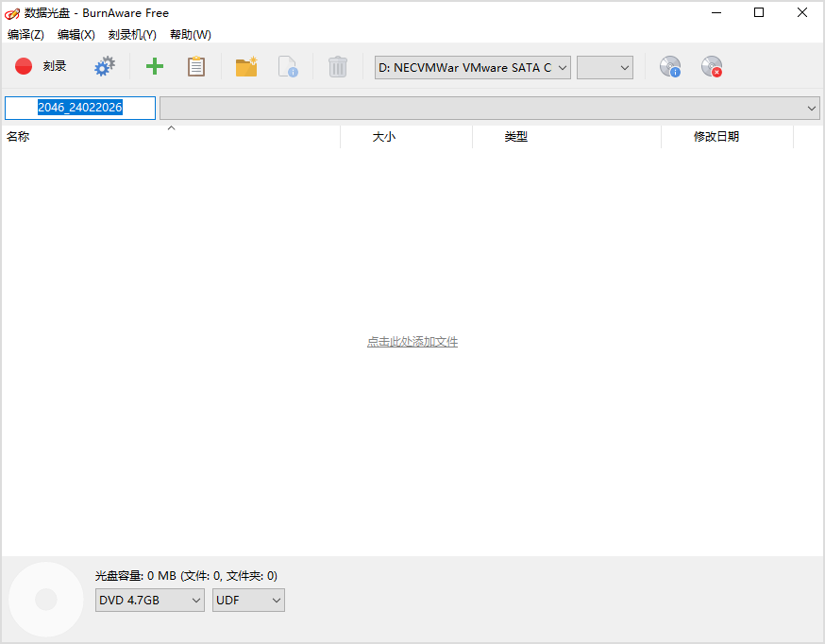Erase the disc using erase disc icon
The image size is (825, 644).
tap(711, 66)
